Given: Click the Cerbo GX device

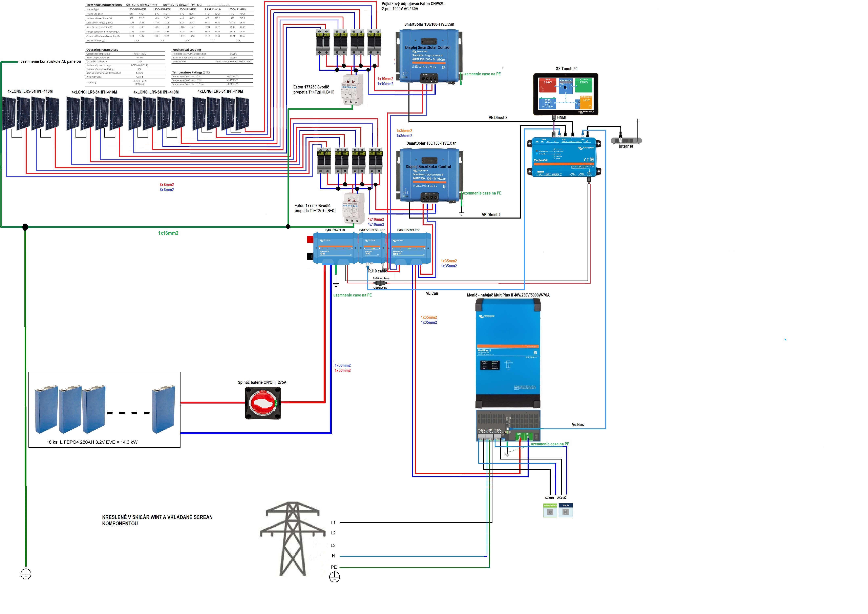Looking at the screenshot, I should (x=564, y=157).
